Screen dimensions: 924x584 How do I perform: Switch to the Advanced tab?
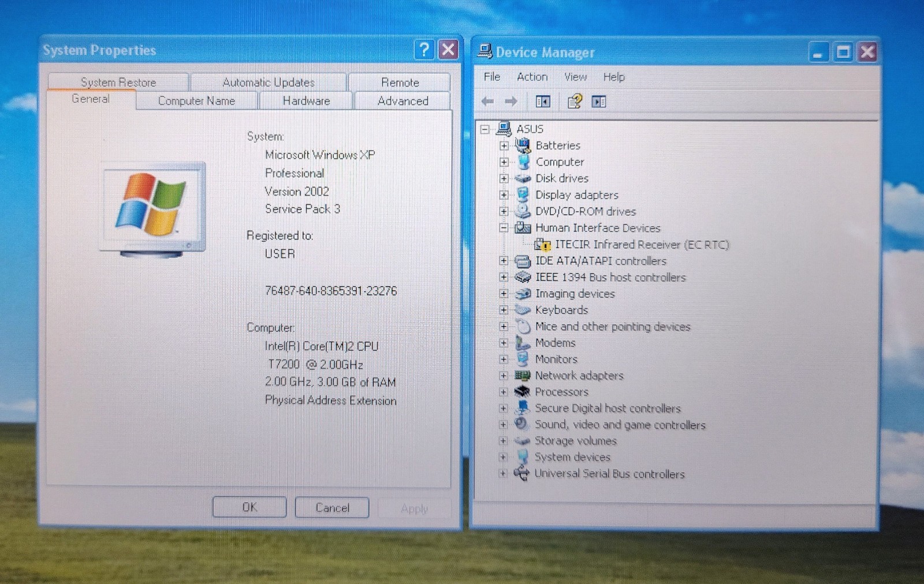[403, 101]
